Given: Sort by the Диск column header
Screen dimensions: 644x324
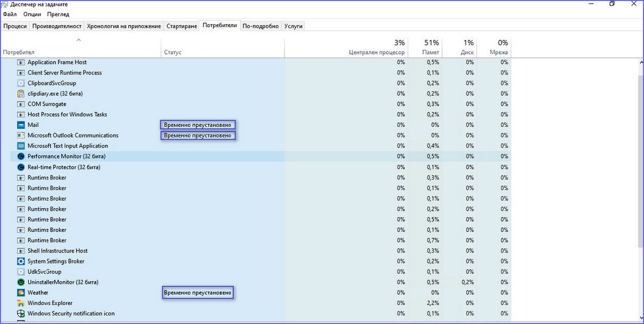Looking at the screenshot, I should pyautogui.click(x=459, y=47).
